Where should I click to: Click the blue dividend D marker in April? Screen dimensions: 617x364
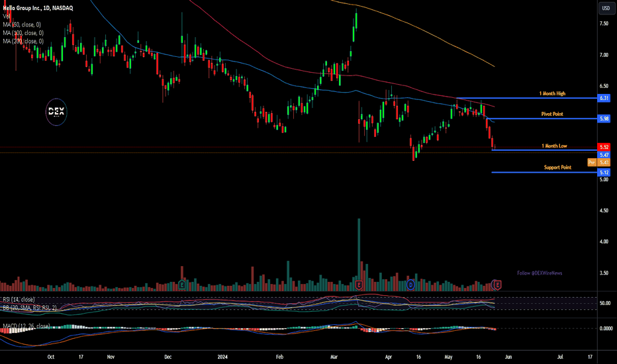[410, 285]
